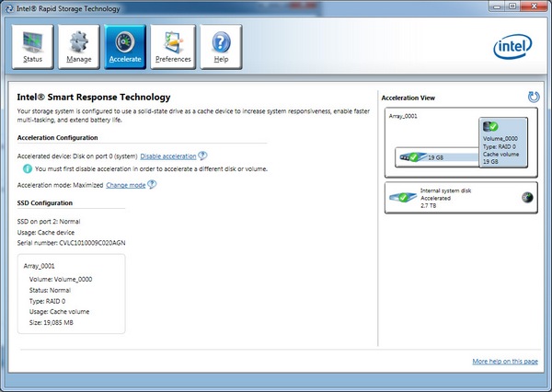The height and width of the screenshot is (392, 552).
Task: Click the application icon in title bar
Action: pos(9,8)
